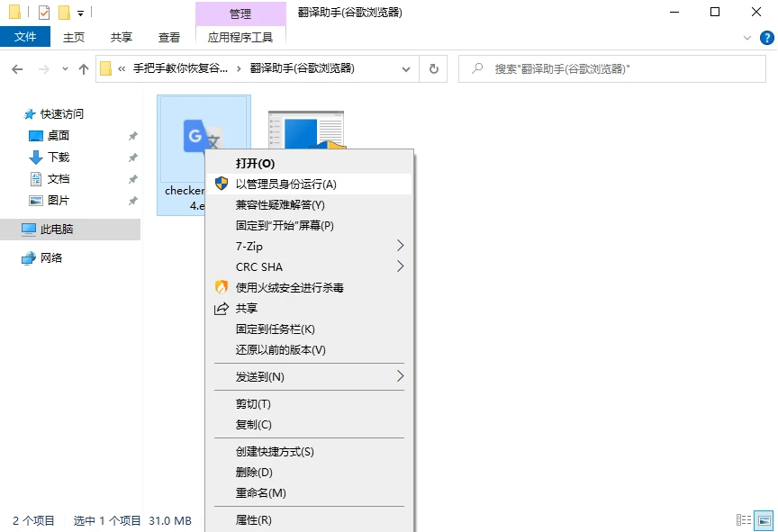The width and height of the screenshot is (778, 532).
Task: Expand the CRC SHA submenu arrow
Action: pyautogui.click(x=401, y=266)
